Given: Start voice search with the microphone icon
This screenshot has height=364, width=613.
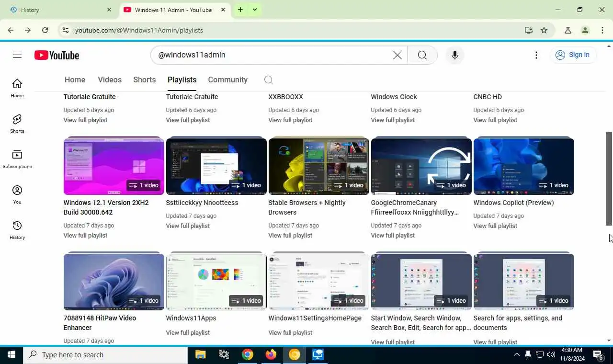Looking at the screenshot, I should coord(455,55).
